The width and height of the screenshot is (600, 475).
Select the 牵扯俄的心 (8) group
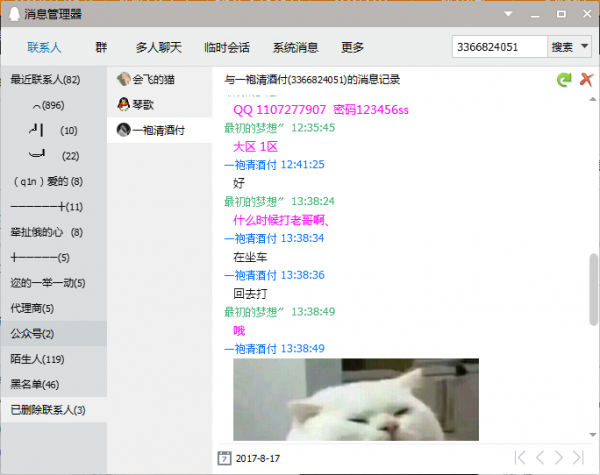pos(54,232)
